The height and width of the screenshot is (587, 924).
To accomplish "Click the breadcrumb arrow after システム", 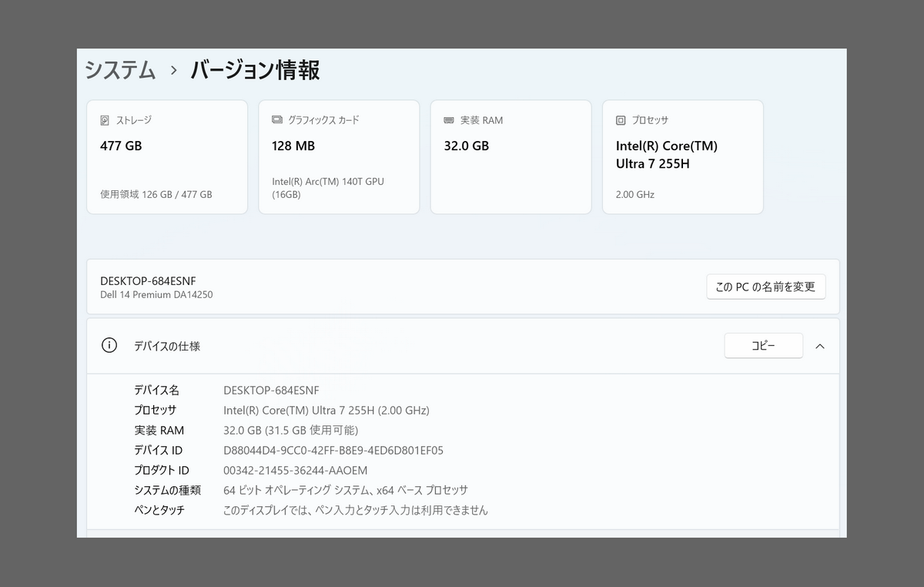I will point(173,71).
